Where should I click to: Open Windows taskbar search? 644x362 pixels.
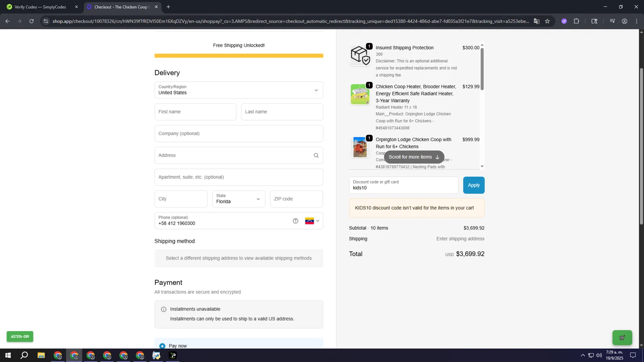click(x=24, y=356)
